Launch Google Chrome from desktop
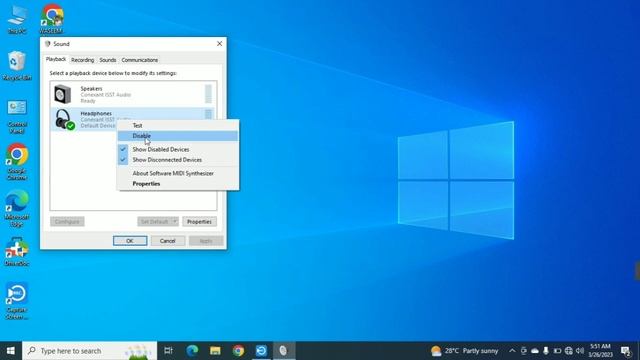 [17, 162]
